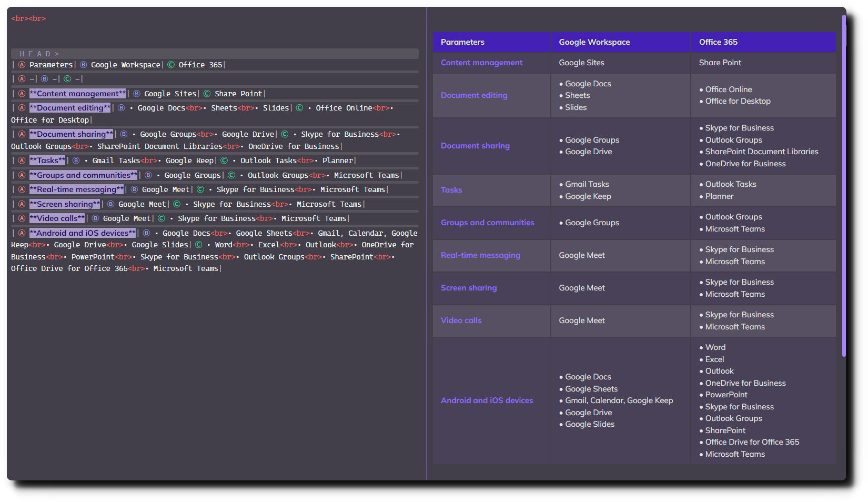Screen dimensions: 868x502
Task: Click the preview pane vertical scrollbar
Action: coord(844,185)
